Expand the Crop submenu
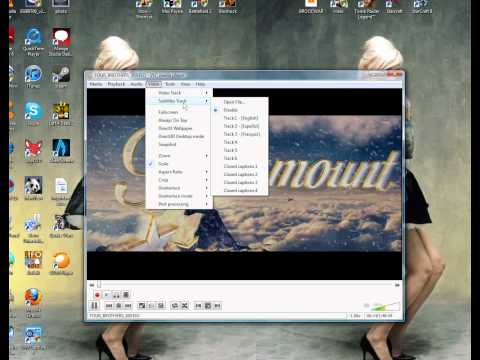The height and width of the screenshot is (360, 480). (x=179, y=180)
